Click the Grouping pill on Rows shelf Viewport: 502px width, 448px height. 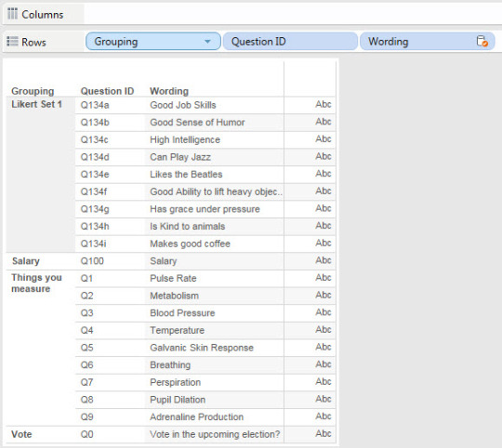153,41
